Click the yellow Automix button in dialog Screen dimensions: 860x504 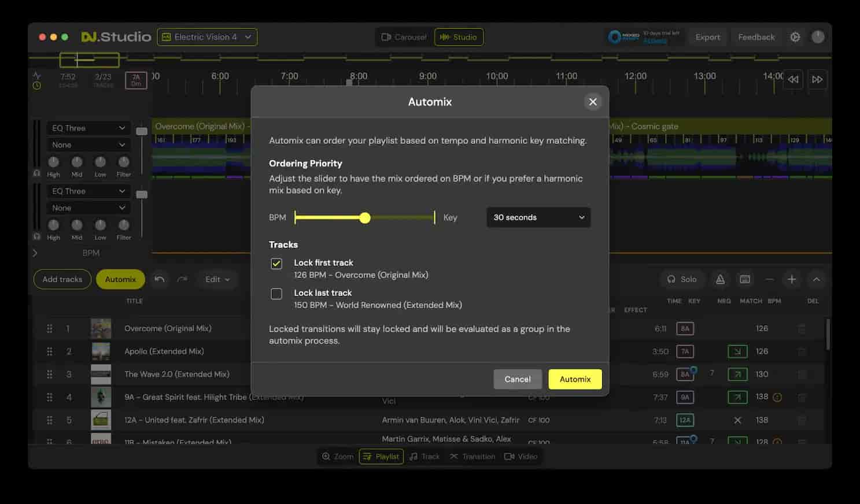click(x=574, y=379)
